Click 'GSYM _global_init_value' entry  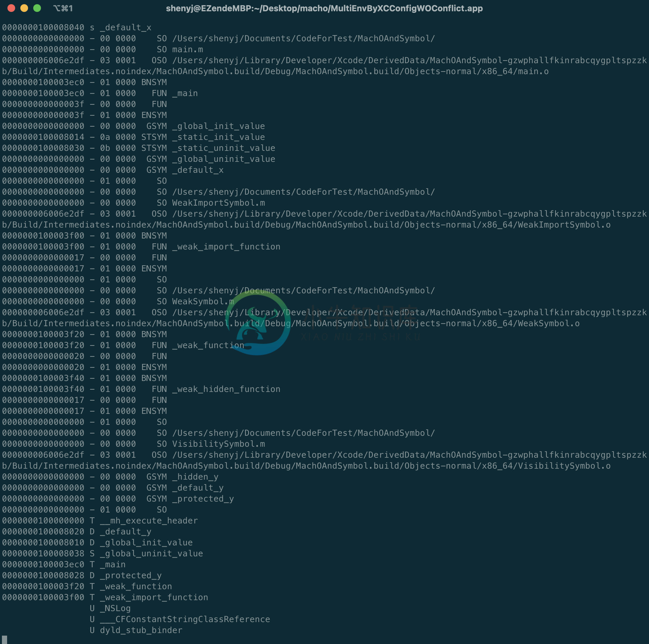coord(205,126)
